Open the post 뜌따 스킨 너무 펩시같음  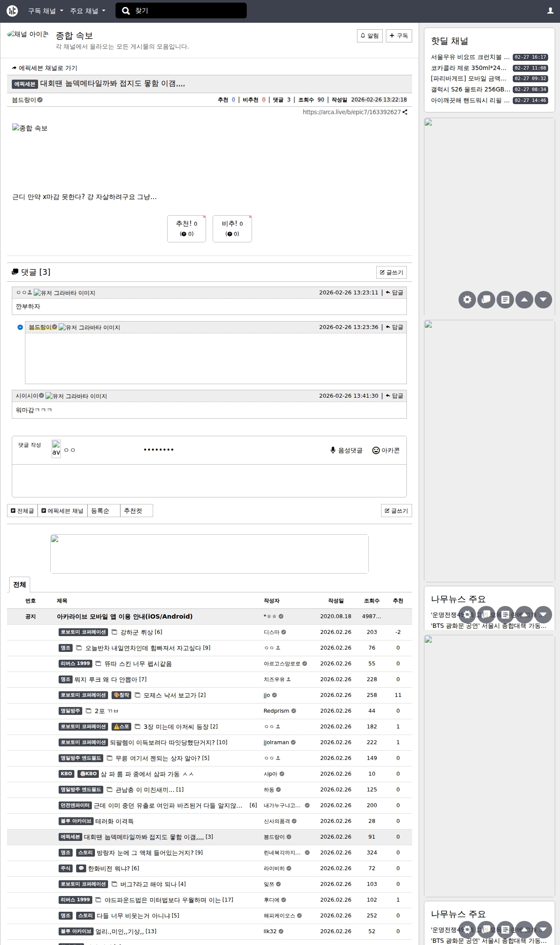(x=138, y=664)
